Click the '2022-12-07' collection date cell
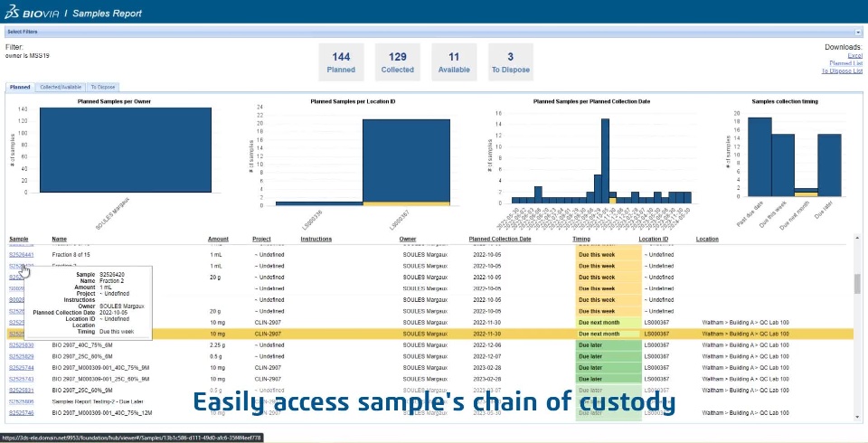This screenshot has width=868, height=443. pyautogui.click(x=486, y=356)
